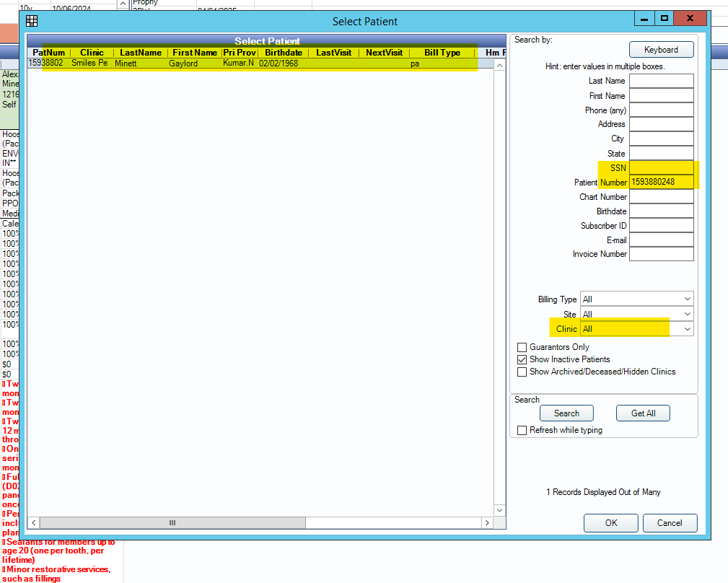Click the horizontal scrollbar thumb
The image size is (728, 583).
172,522
